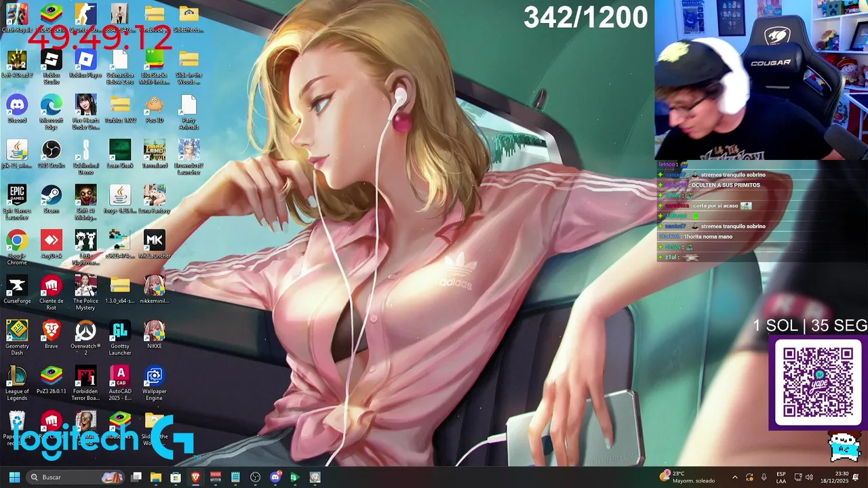Open the Luna Fantasy shortcut
The width and height of the screenshot is (868, 488).
pyautogui.click(x=155, y=199)
